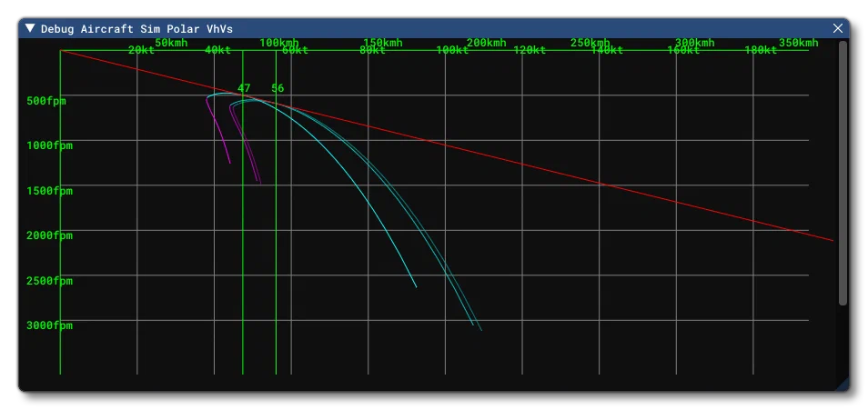
Task: Click the '180kt' speed axis label
Action: pyautogui.click(x=760, y=50)
